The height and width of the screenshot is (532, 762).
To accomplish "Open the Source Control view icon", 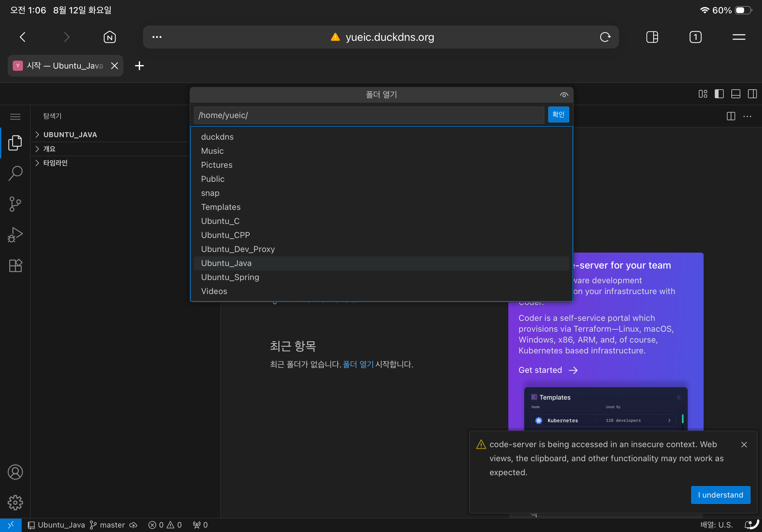I will pos(15,203).
